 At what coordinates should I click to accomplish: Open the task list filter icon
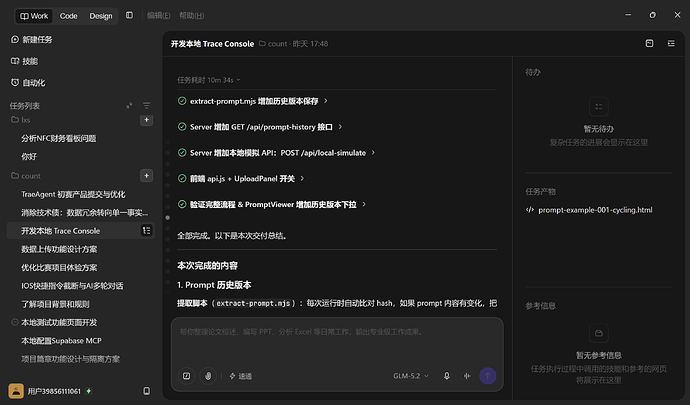tap(147, 106)
